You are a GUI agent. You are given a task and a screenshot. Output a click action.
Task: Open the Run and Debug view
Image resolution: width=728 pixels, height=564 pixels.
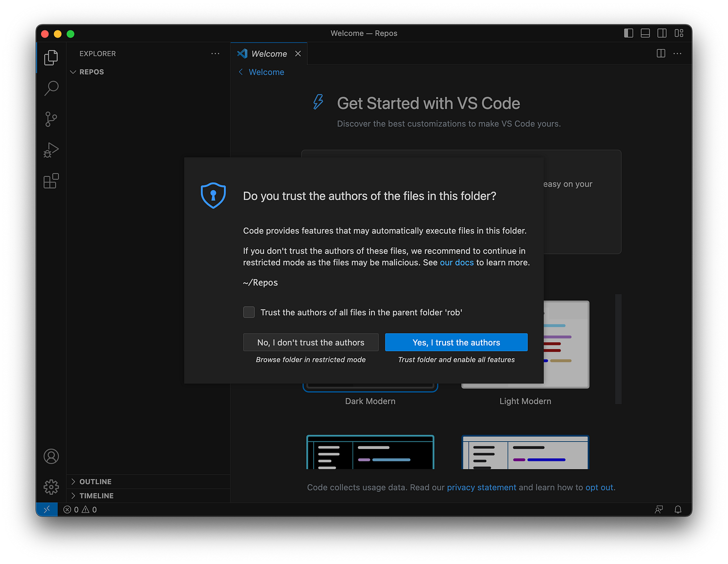pos(51,150)
